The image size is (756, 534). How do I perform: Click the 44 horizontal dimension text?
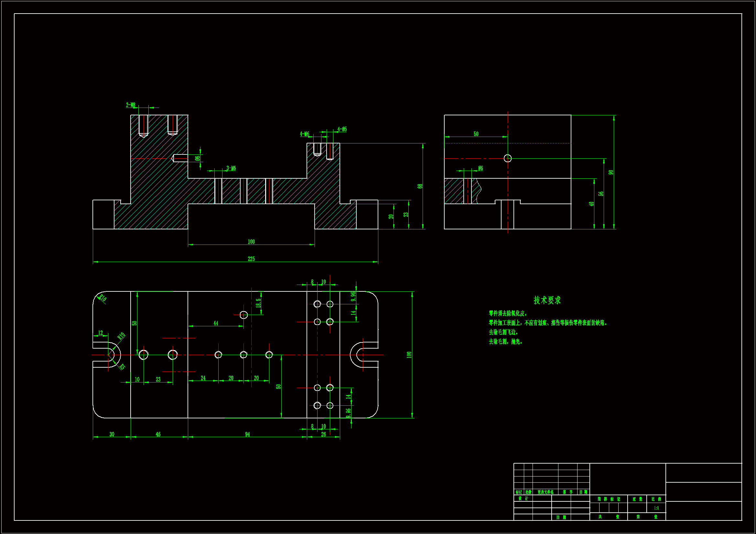(x=216, y=323)
